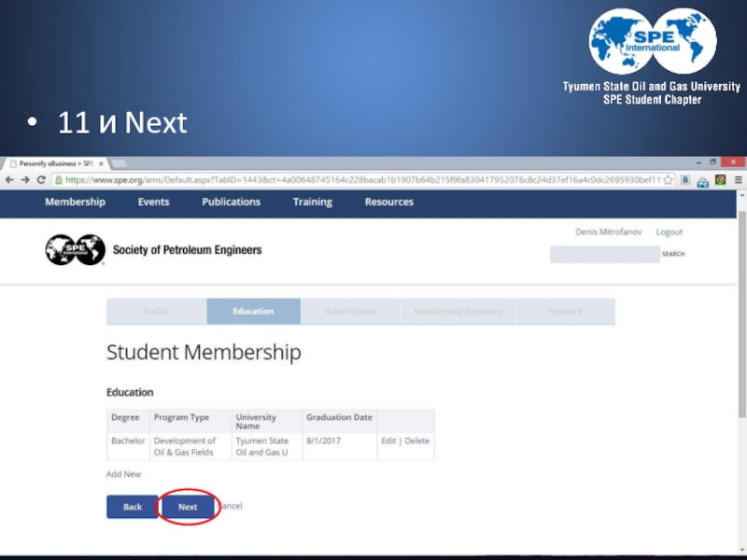
Task: Open the Training menu
Action: pyautogui.click(x=312, y=202)
